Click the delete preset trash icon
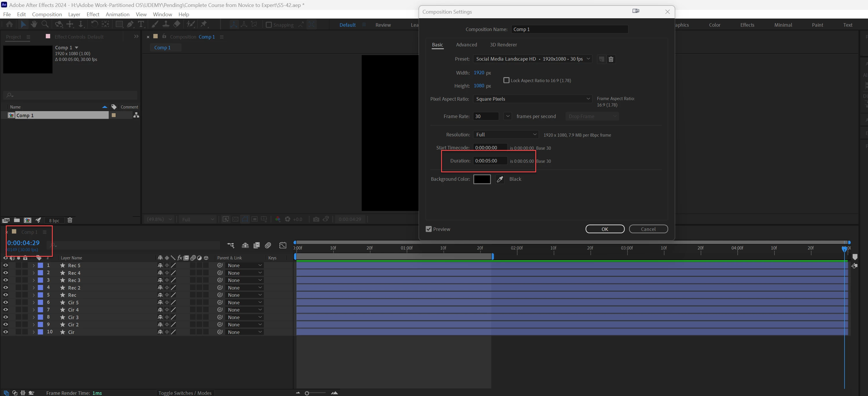 (x=611, y=59)
